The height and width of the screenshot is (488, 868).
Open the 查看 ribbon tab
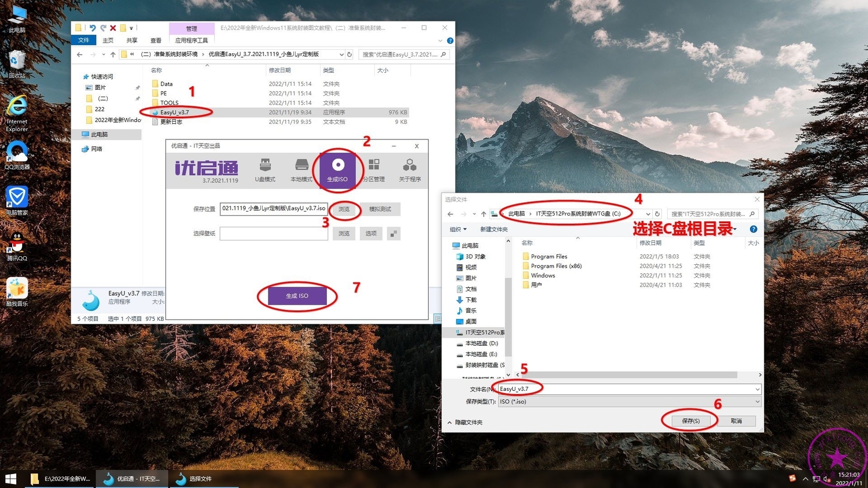coord(156,40)
